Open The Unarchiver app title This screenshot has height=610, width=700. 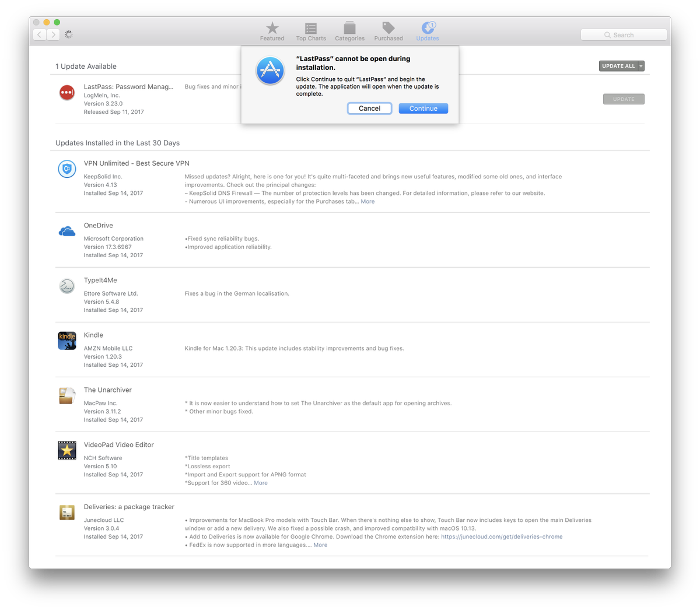tap(108, 390)
